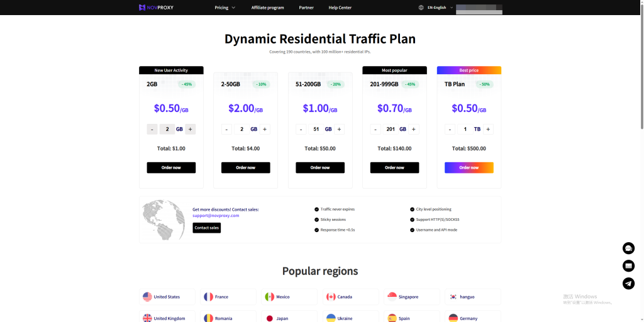644x322 pixels.
Task: Expand the Pricing dropdown menu
Action: (x=225, y=8)
